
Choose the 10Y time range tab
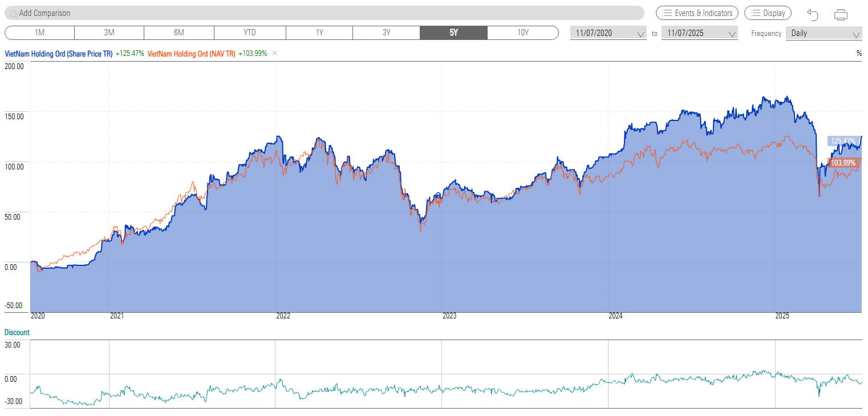click(x=523, y=33)
